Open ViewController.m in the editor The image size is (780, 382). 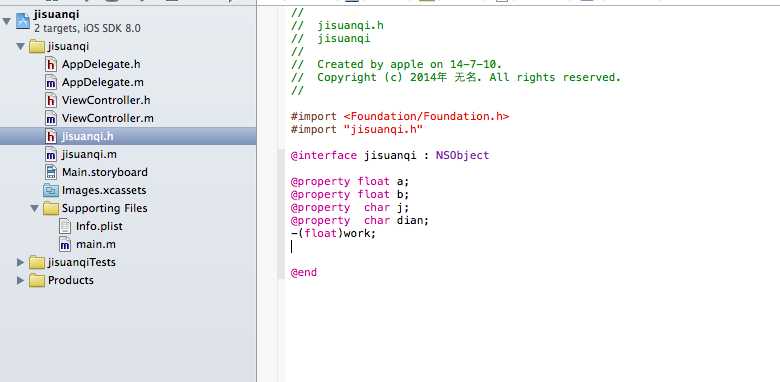[x=107, y=118]
